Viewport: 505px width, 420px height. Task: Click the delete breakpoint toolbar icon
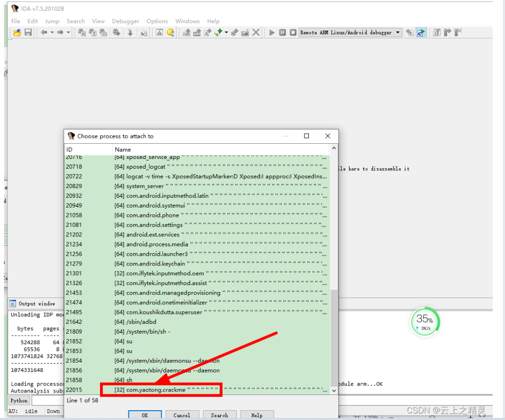pos(458,32)
